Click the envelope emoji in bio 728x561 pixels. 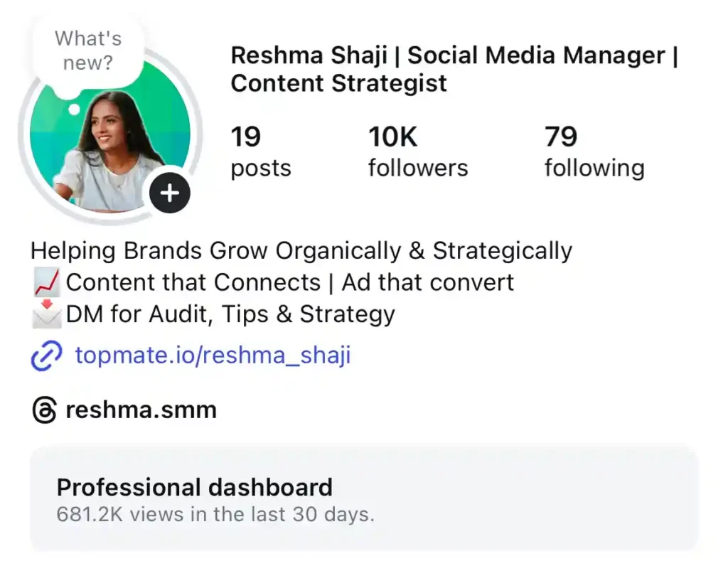pyautogui.click(x=46, y=314)
